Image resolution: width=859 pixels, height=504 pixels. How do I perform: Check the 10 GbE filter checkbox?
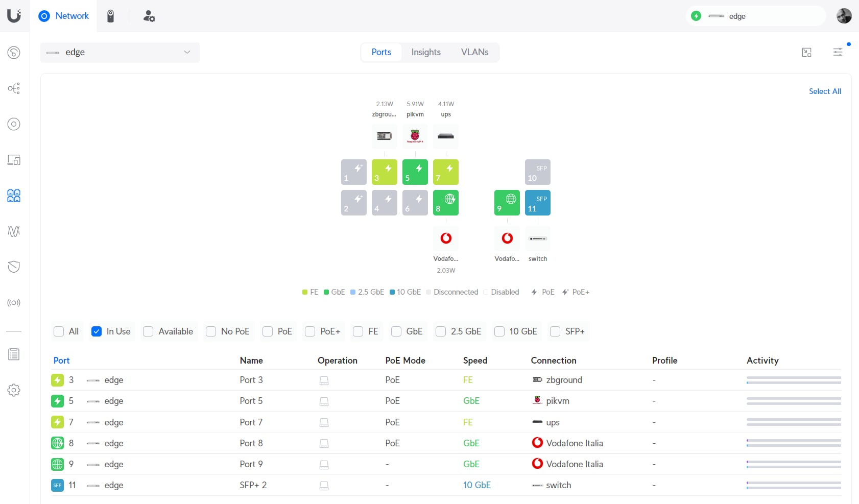pos(499,331)
